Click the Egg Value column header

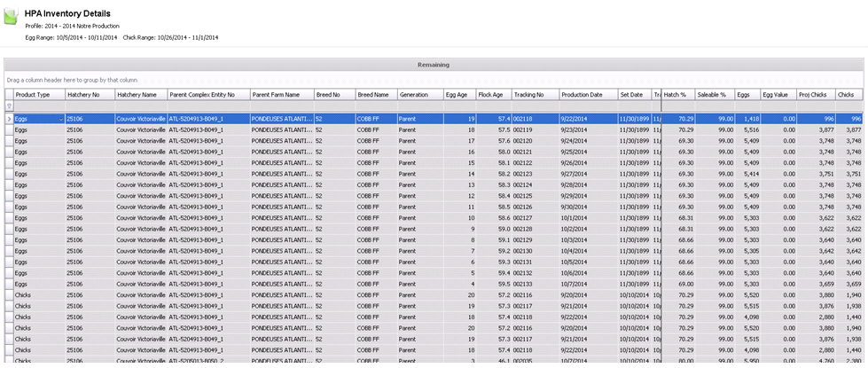coord(778,95)
